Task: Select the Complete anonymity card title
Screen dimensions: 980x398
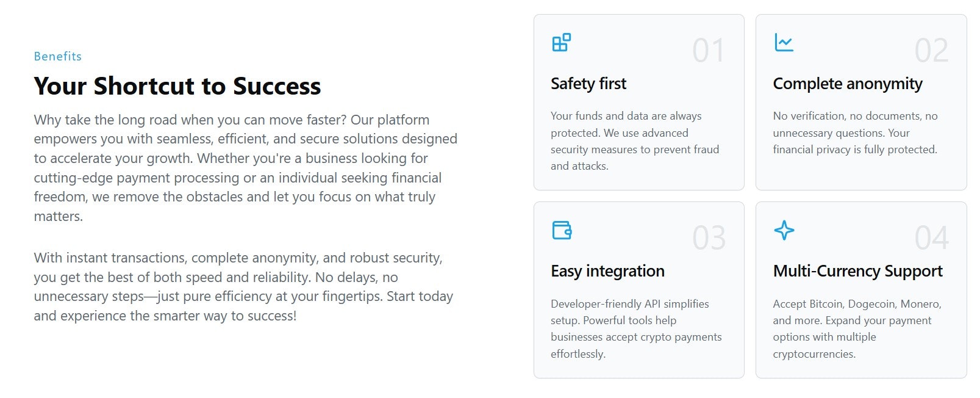Action: coord(847,84)
